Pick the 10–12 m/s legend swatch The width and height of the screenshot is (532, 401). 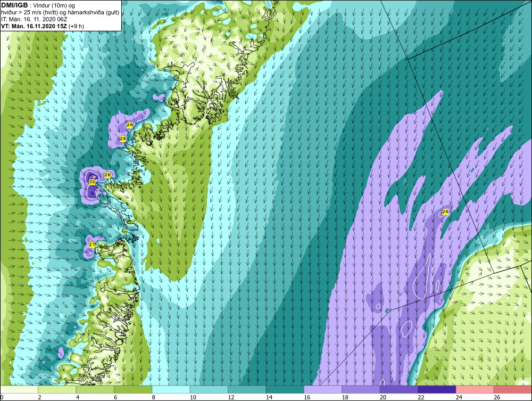[209, 389]
